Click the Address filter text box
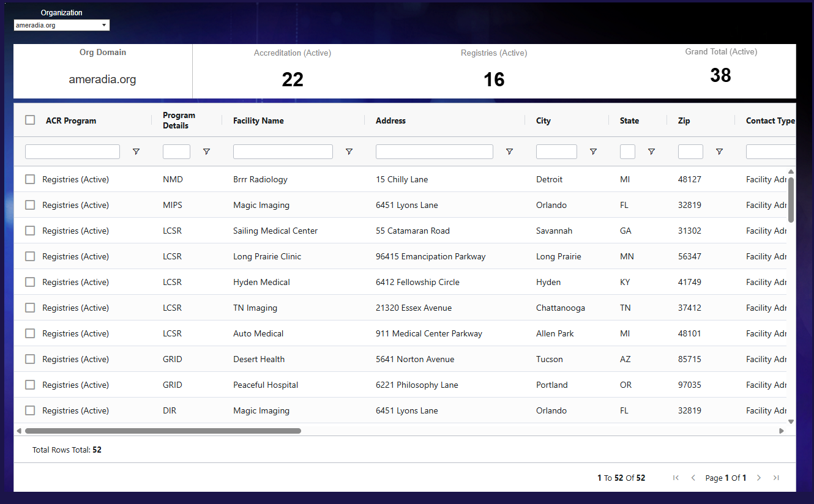The width and height of the screenshot is (814, 504). pos(435,152)
